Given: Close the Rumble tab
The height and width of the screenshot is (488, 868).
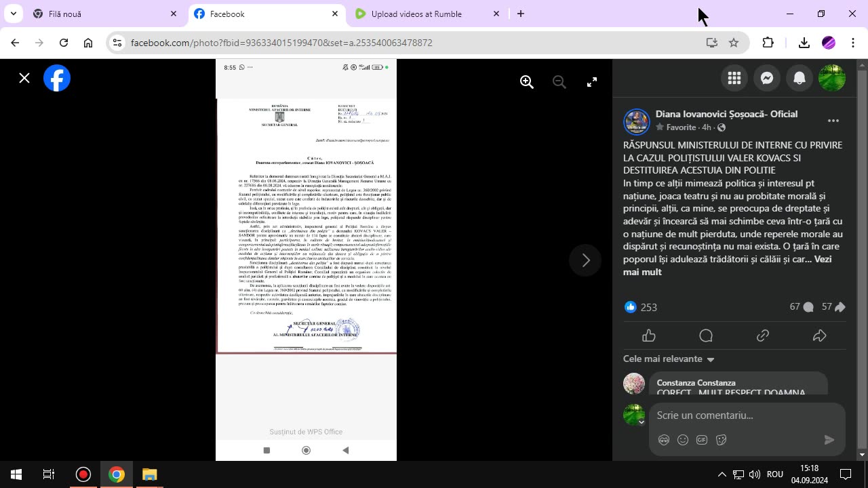Looking at the screenshot, I should click(496, 14).
